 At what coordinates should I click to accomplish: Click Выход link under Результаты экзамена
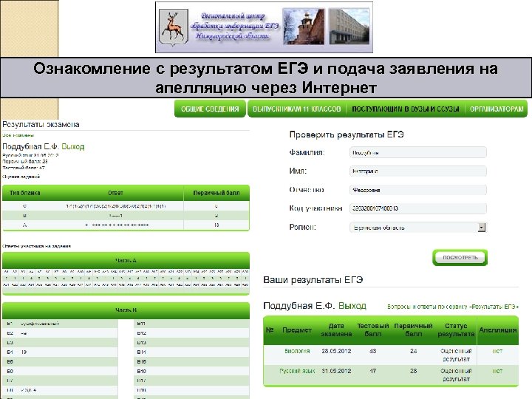point(73,146)
